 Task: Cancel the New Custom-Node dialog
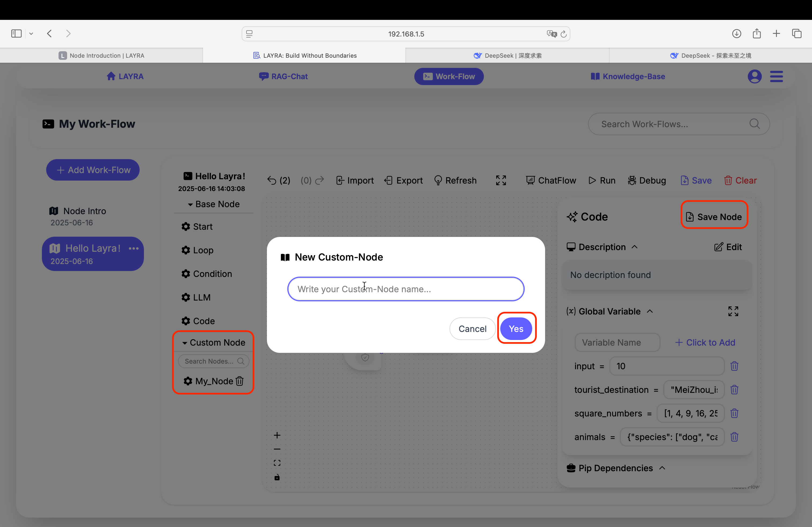click(x=472, y=329)
